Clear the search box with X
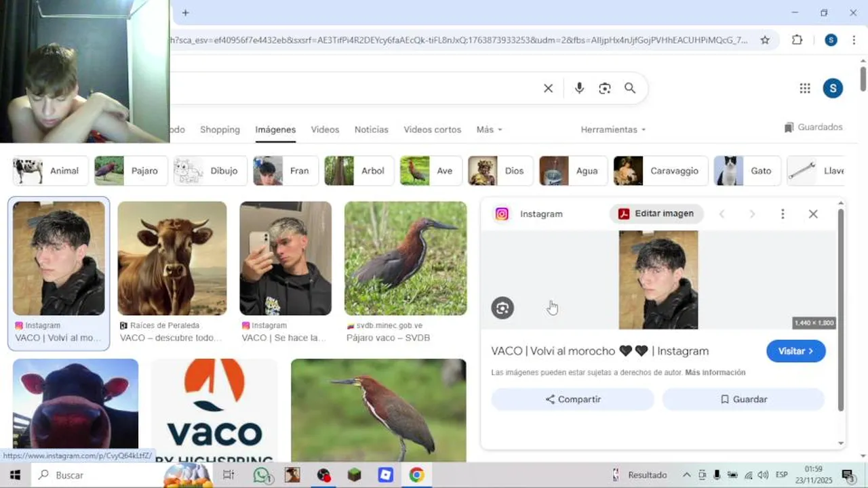 [x=548, y=88]
